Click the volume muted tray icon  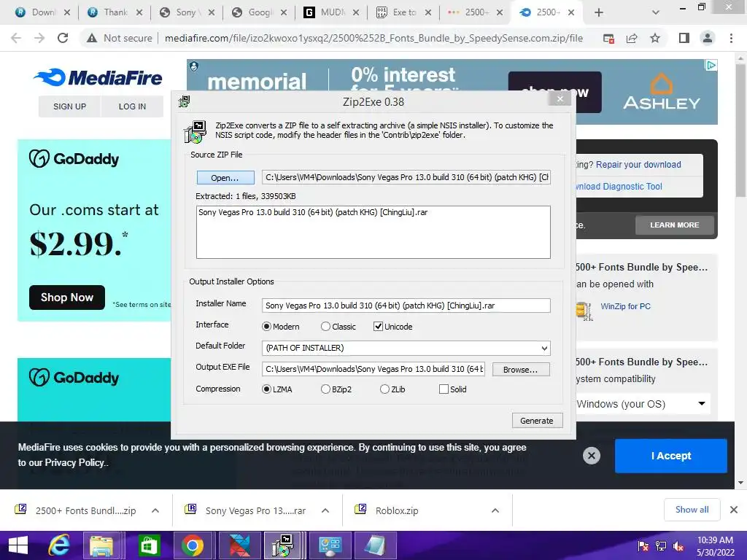(x=678, y=546)
